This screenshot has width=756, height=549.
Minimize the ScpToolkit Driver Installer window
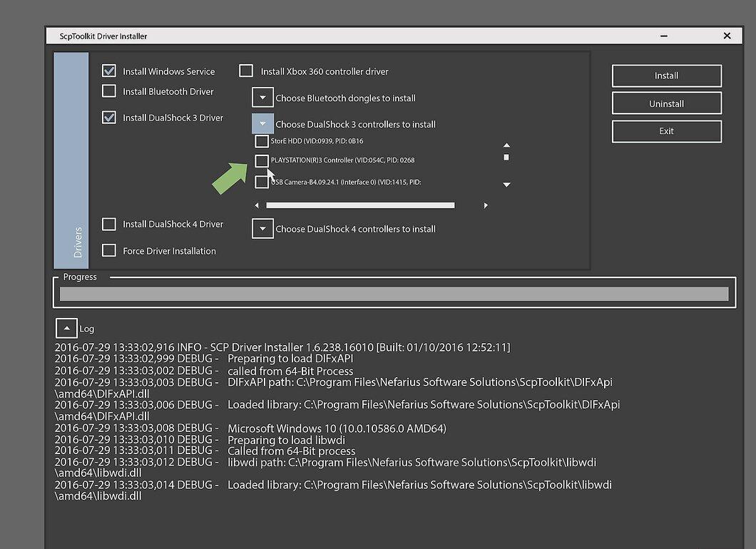click(664, 36)
